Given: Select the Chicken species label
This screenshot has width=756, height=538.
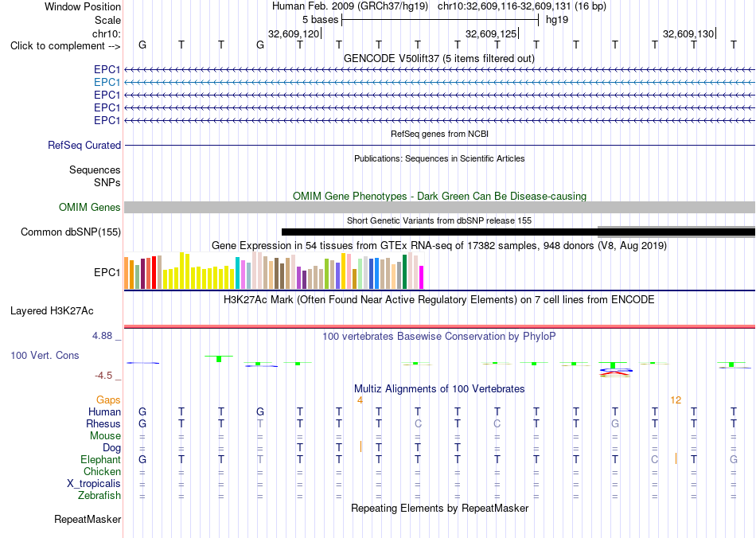Looking at the screenshot, I should click(102, 471).
